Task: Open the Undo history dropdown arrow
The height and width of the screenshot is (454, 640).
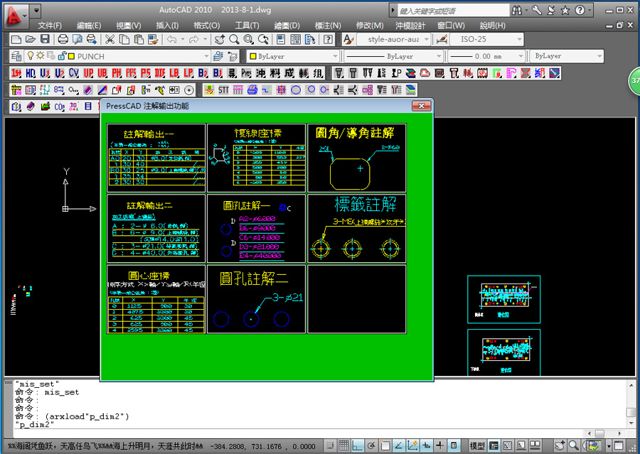Action: tap(182, 40)
